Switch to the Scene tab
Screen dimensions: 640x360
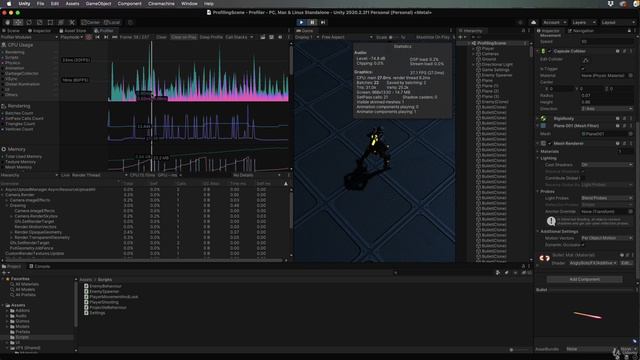pos(11,31)
